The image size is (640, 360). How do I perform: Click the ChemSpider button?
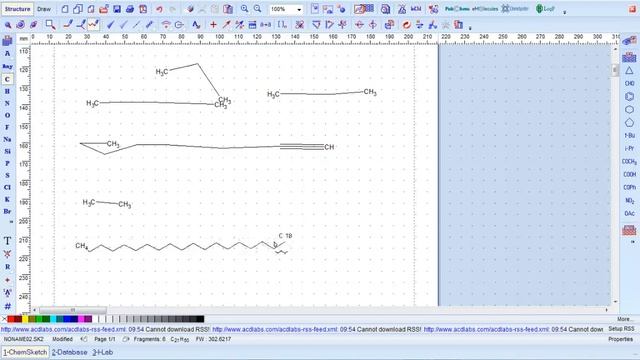tap(515, 9)
